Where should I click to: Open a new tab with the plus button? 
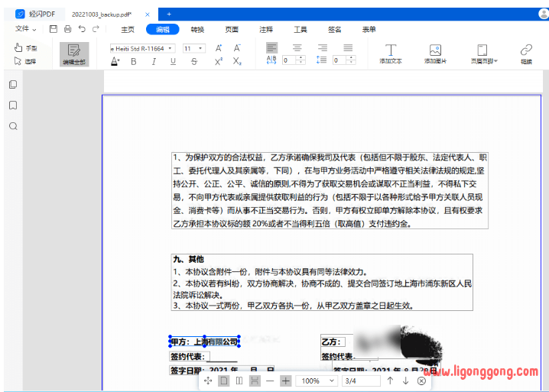point(169,14)
